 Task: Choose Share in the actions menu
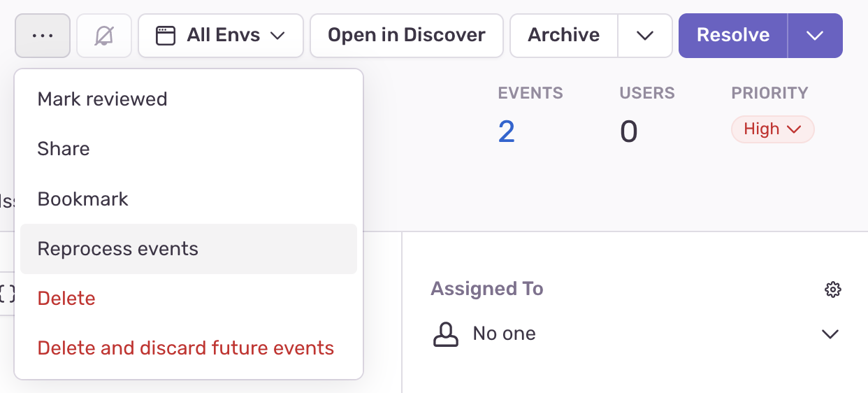click(64, 149)
